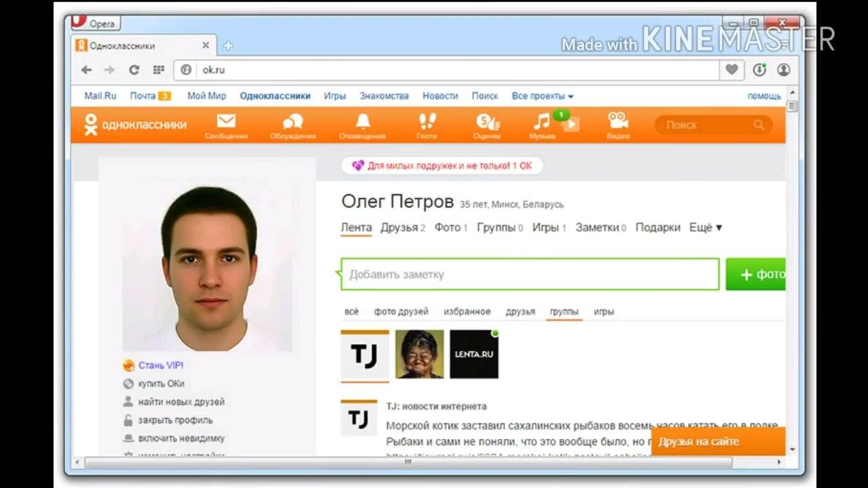868x488 pixels.
Task: Open Новости link in top bar
Action: point(440,96)
